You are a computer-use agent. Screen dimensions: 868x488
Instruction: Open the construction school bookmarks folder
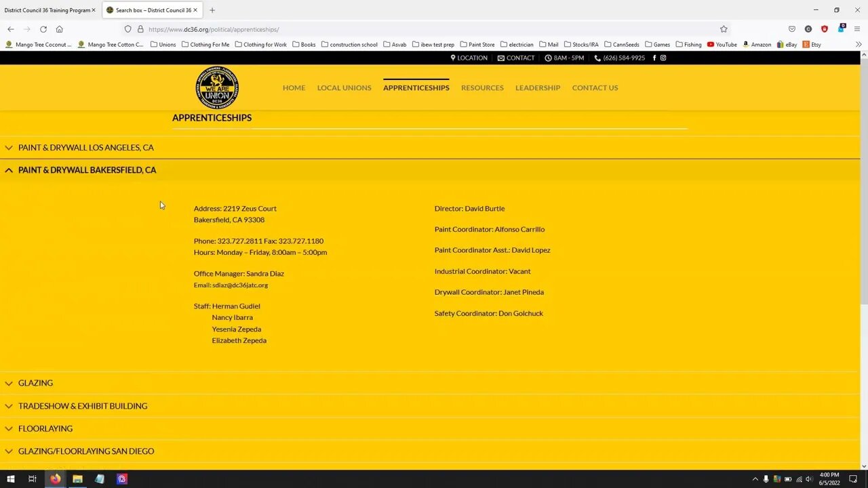pyautogui.click(x=349, y=45)
